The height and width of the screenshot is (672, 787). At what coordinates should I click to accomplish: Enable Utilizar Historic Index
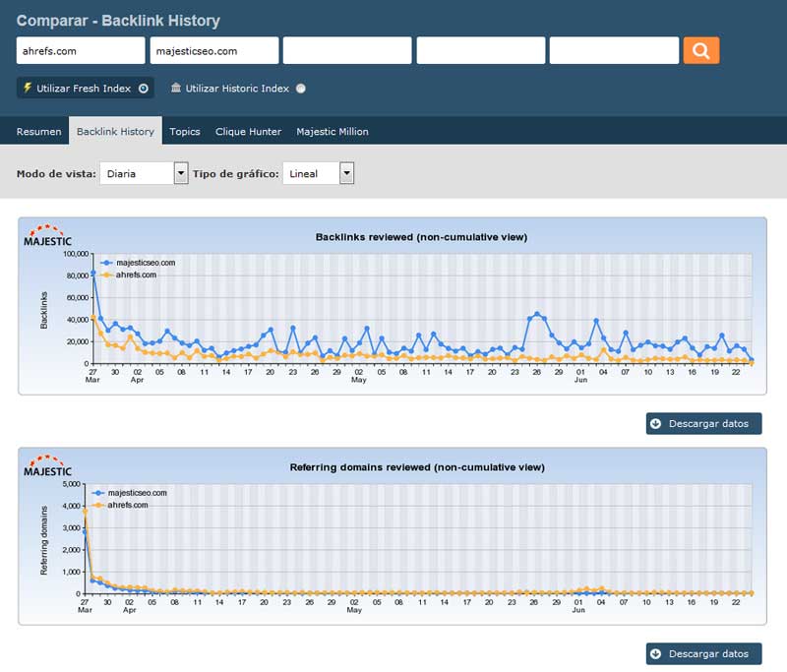coord(300,88)
